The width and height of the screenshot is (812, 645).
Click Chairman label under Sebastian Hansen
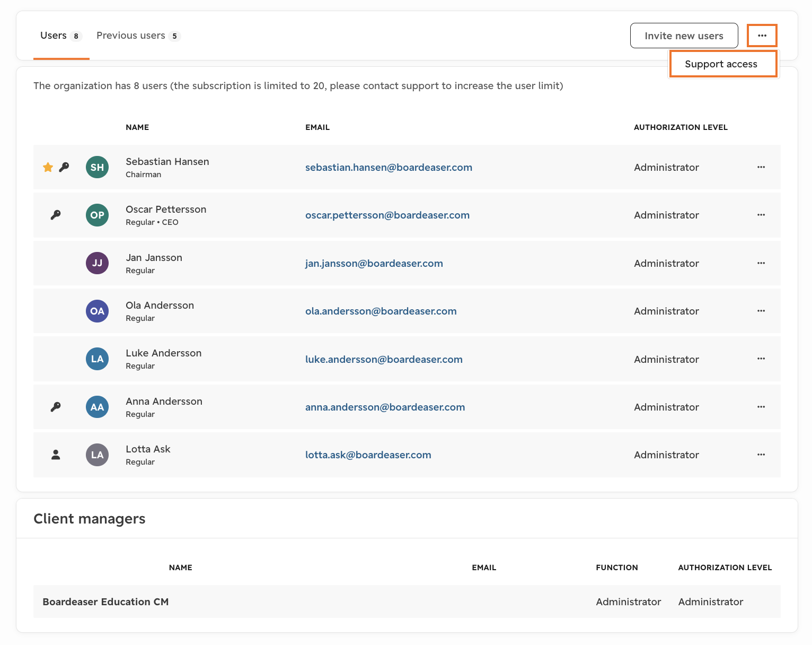pyautogui.click(x=143, y=175)
